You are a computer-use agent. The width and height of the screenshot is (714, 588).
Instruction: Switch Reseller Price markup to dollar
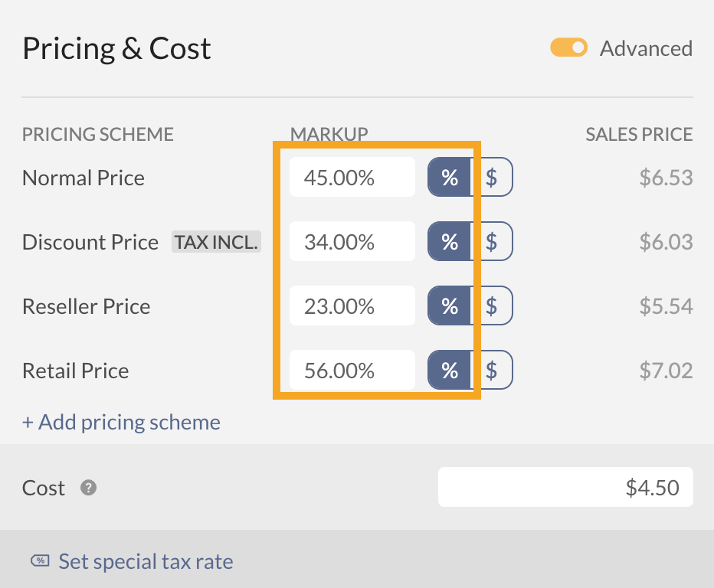492,306
